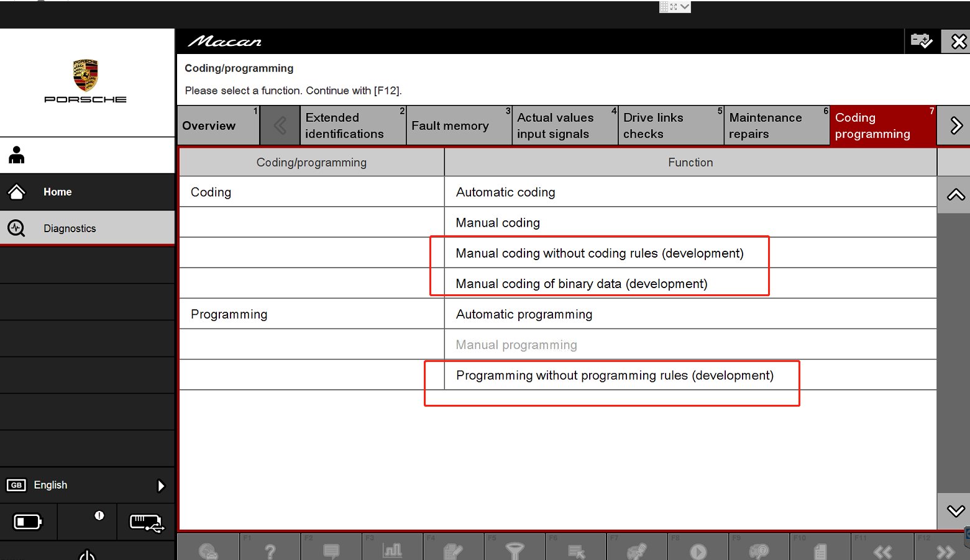Click the F9 search help icon
This screenshot has width=970, height=560.
[759, 551]
